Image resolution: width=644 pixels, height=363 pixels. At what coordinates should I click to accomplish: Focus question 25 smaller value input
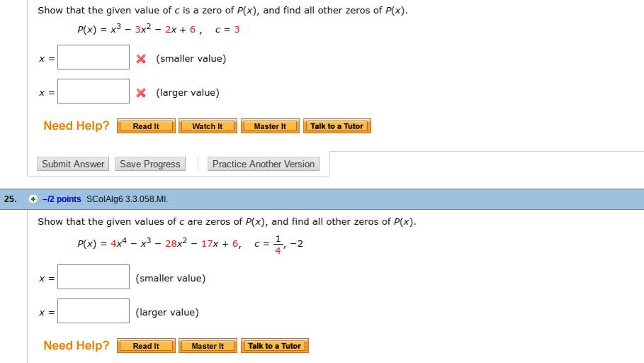[x=94, y=277]
